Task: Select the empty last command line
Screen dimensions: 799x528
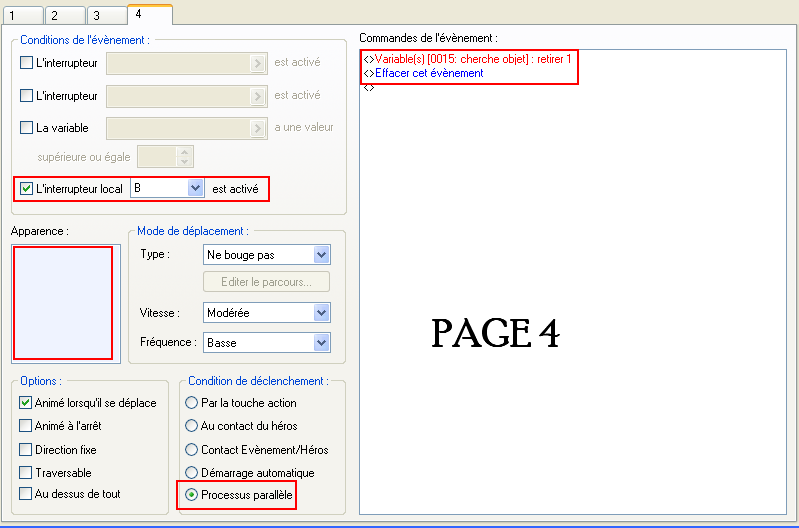Action: [369, 88]
